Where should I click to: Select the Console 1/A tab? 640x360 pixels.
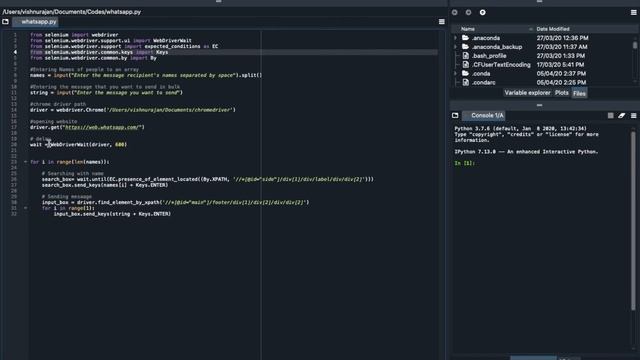point(484,116)
